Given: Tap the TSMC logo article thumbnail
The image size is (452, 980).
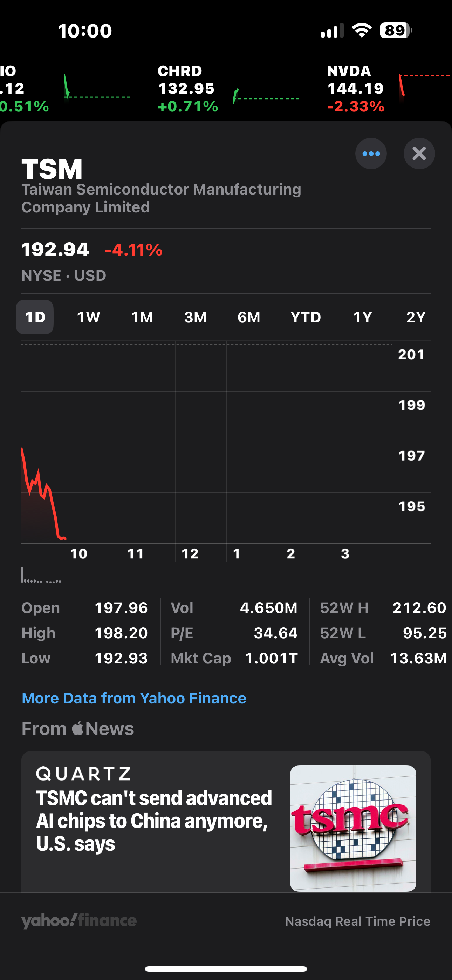Looking at the screenshot, I should coord(353,828).
